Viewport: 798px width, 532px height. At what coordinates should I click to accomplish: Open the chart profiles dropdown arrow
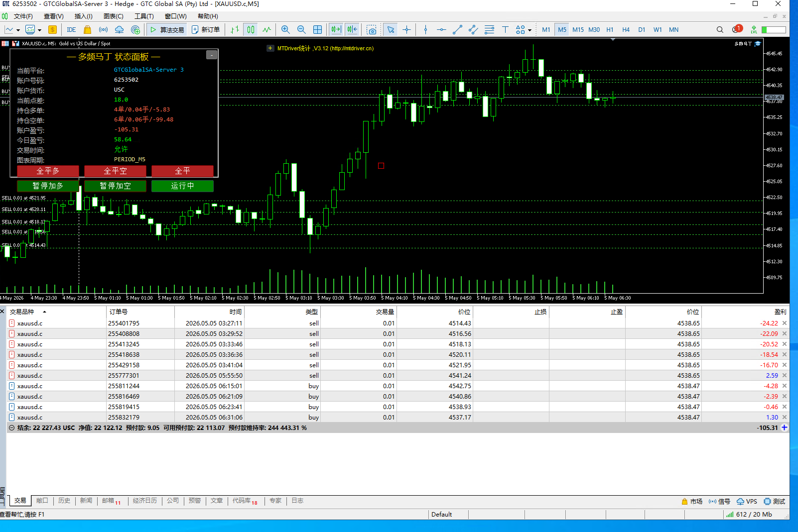coord(39,30)
